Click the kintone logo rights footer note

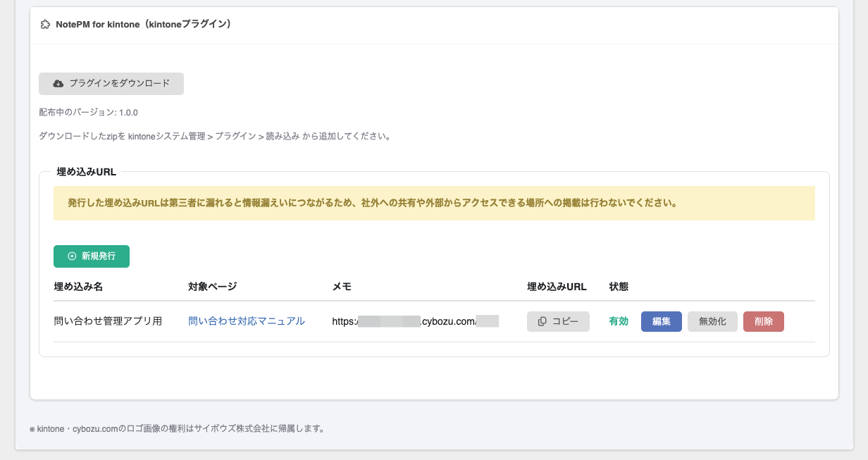[177, 428]
